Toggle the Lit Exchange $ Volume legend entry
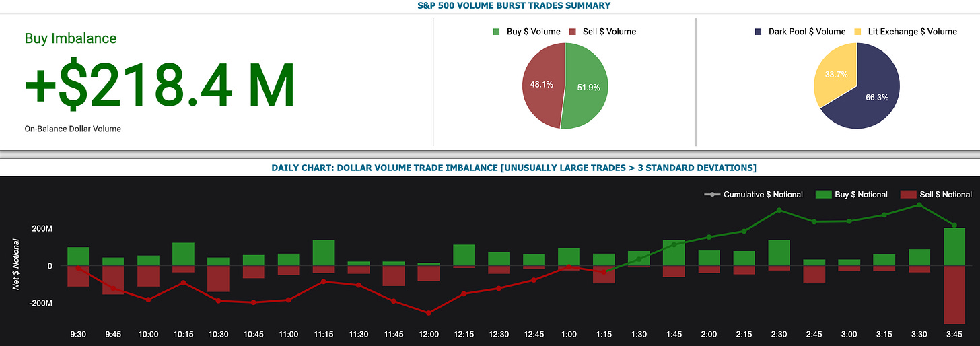980x346 pixels. pyautogui.click(x=906, y=32)
